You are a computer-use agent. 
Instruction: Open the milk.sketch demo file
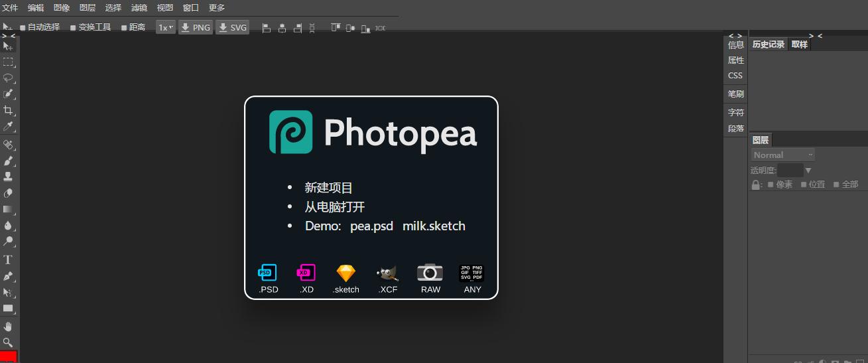point(434,226)
